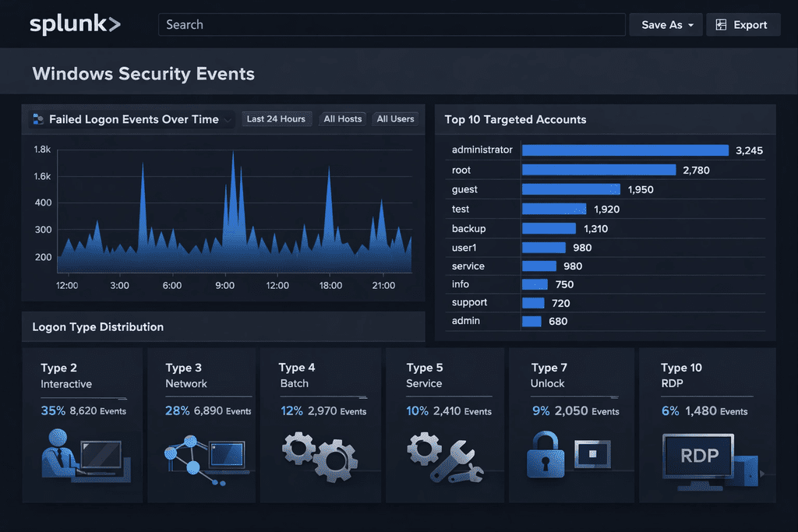Image resolution: width=798 pixels, height=532 pixels.
Task: Click the administrator account bar
Action: pos(625,150)
